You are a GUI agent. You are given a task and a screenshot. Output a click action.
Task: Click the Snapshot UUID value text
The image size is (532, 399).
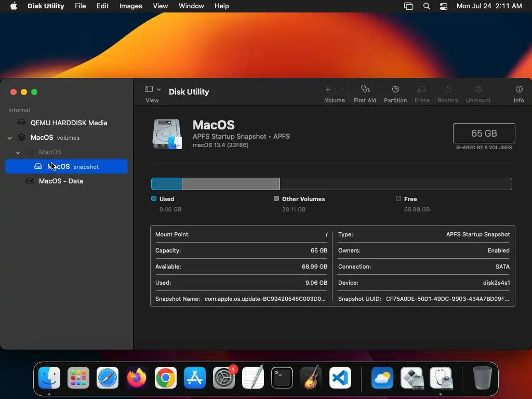click(447, 299)
